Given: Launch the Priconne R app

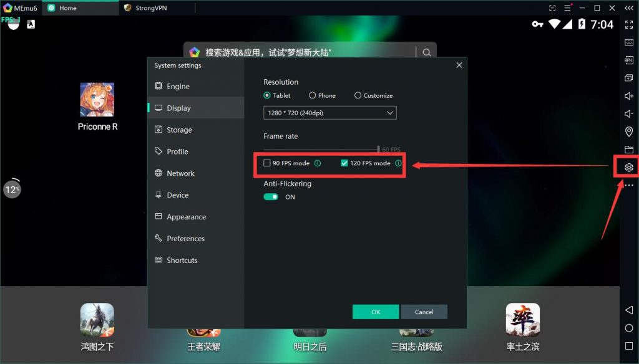Looking at the screenshot, I should pyautogui.click(x=97, y=100).
